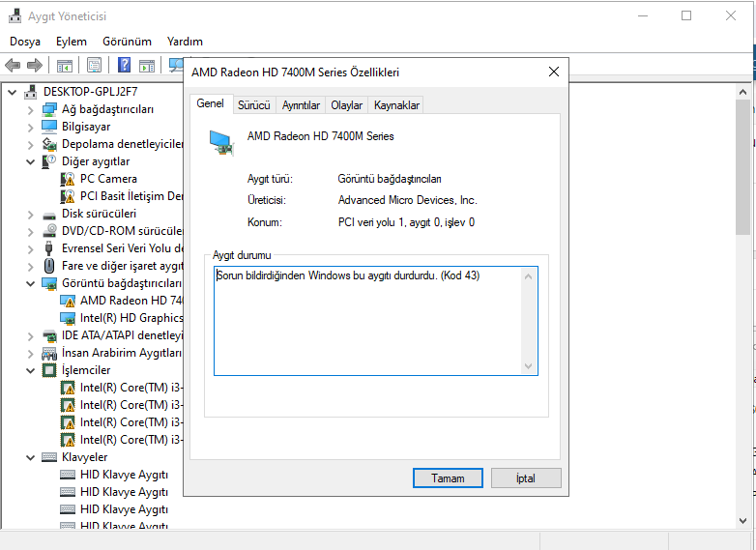Image resolution: width=756 pixels, height=550 pixels.
Task: Select the Genel tab
Action: pos(210,103)
